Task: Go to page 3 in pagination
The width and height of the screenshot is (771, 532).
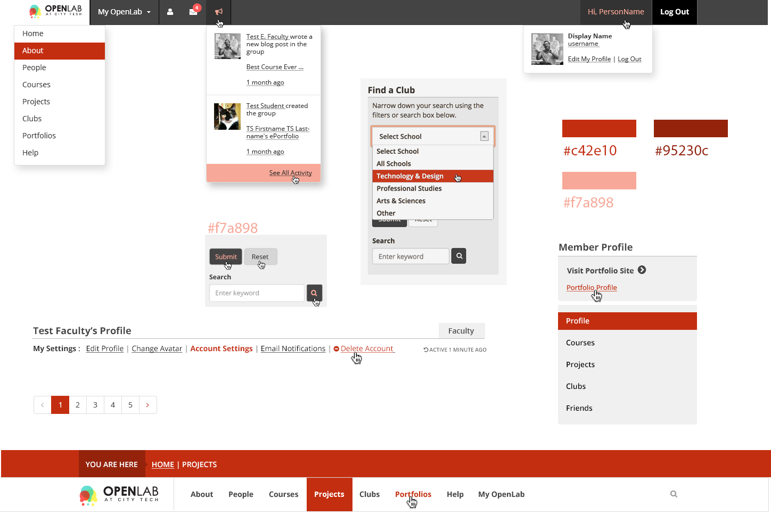Action: click(95, 405)
